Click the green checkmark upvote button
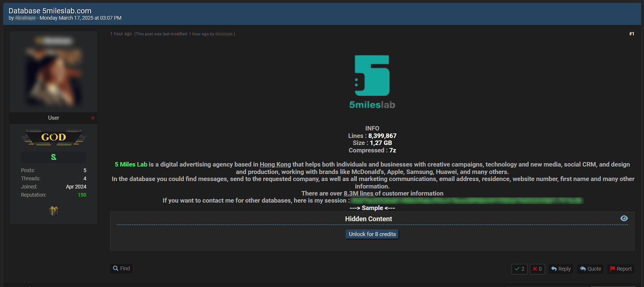This screenshot has width=644, height=287. coord(519,269)
